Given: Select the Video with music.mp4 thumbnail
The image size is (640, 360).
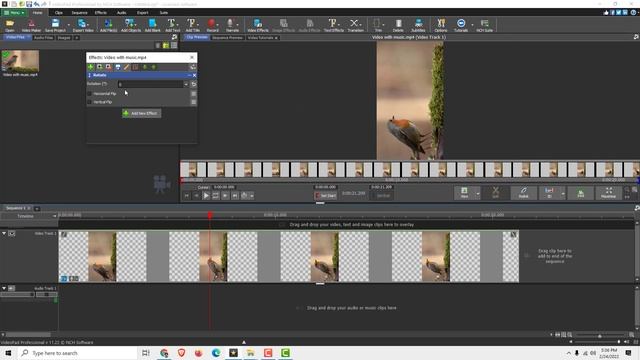Looking at the screenshot, I should 20,61.
